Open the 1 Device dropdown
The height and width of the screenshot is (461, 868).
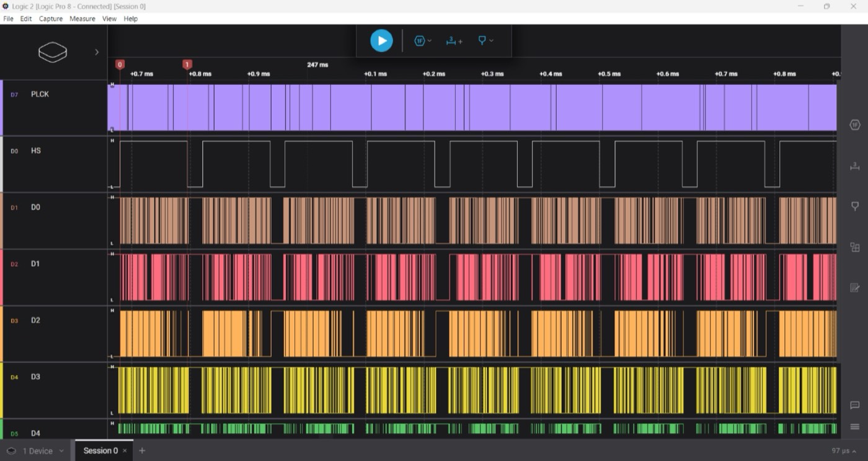pos(36,451)
